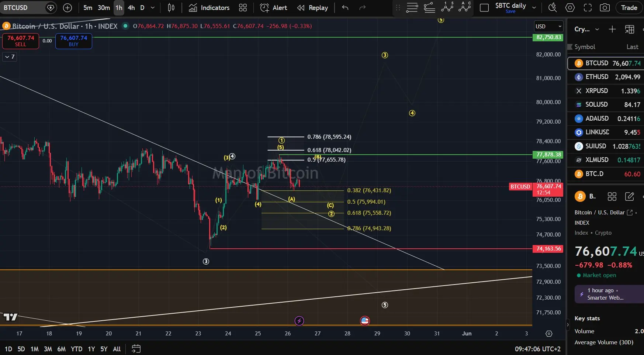Select the 1h timeframe

[x=119, y=8]
